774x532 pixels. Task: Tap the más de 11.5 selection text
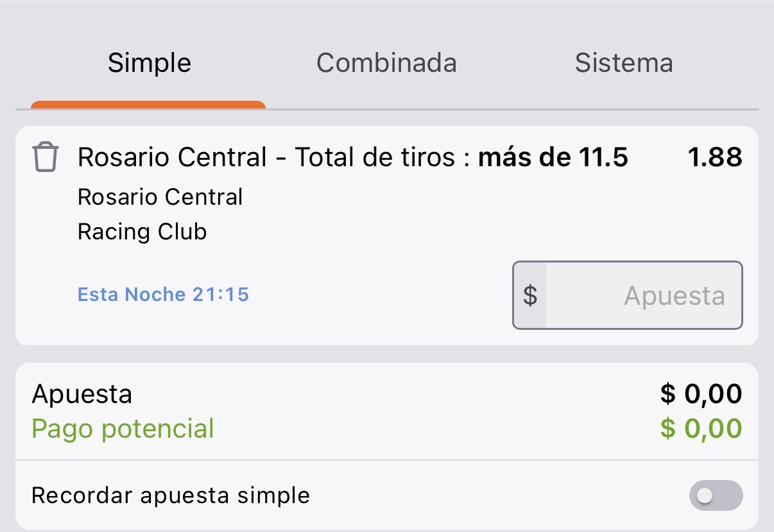[x=553, y=157]
